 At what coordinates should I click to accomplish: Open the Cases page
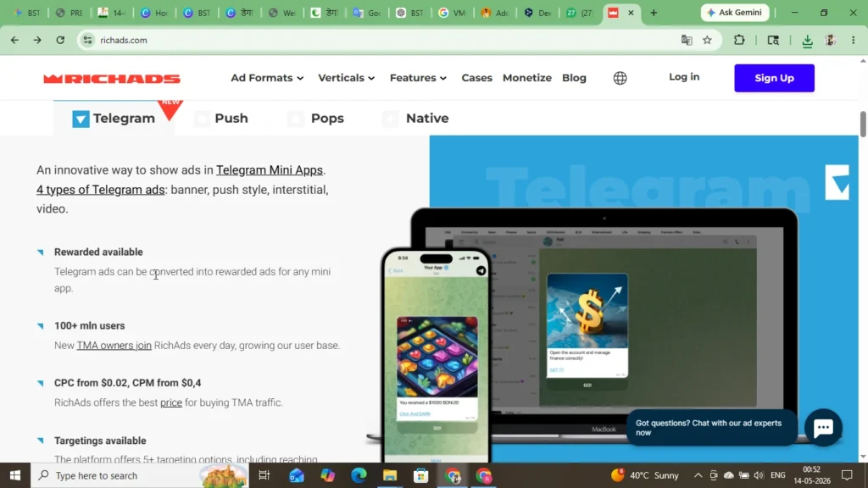pyautogui.click(x=476, y=78)
